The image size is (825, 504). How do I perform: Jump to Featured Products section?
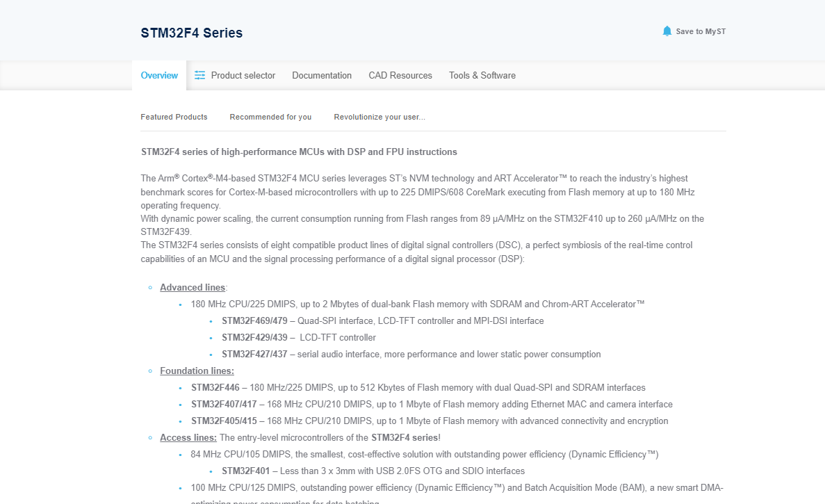174,117
